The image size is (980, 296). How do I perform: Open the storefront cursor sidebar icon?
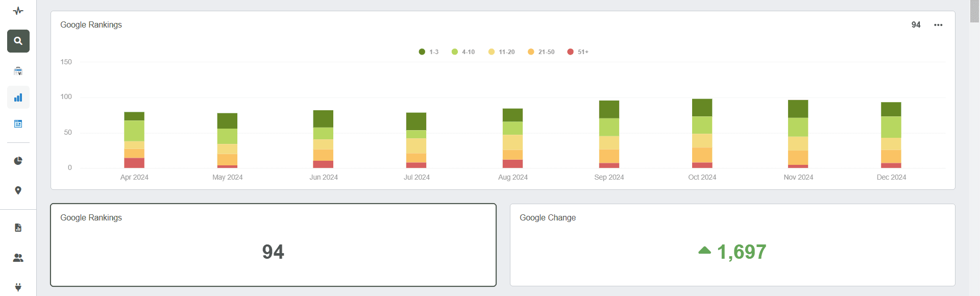(18, 71)
